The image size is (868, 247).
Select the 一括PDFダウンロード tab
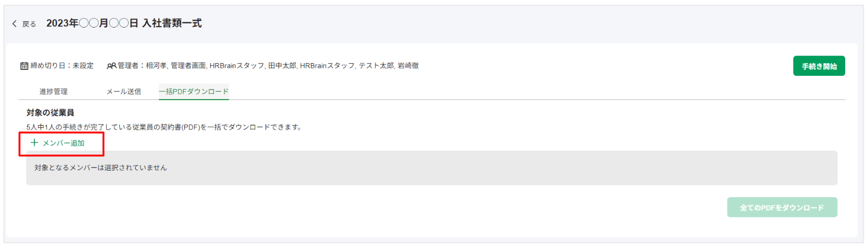pos(194,92)
